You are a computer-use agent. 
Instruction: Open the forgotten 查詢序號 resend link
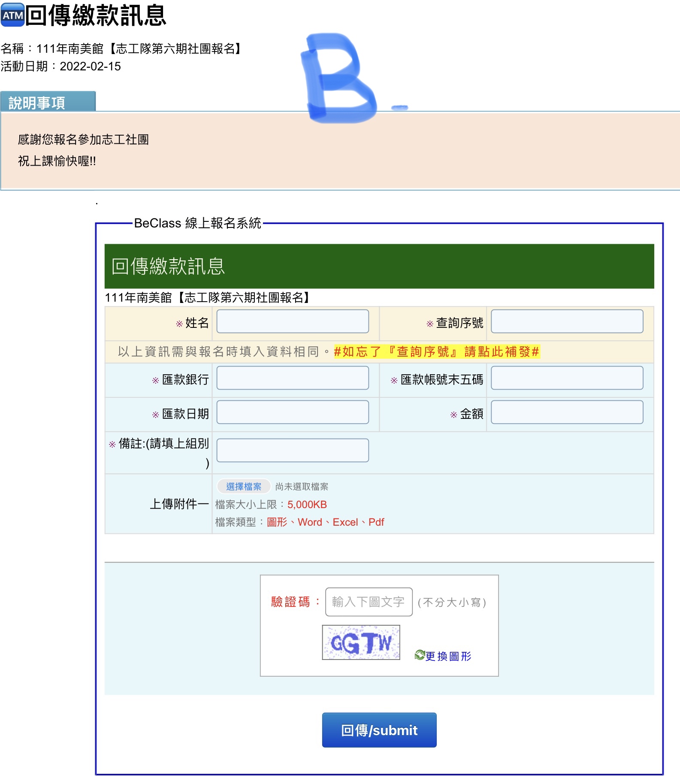(436, 352)
